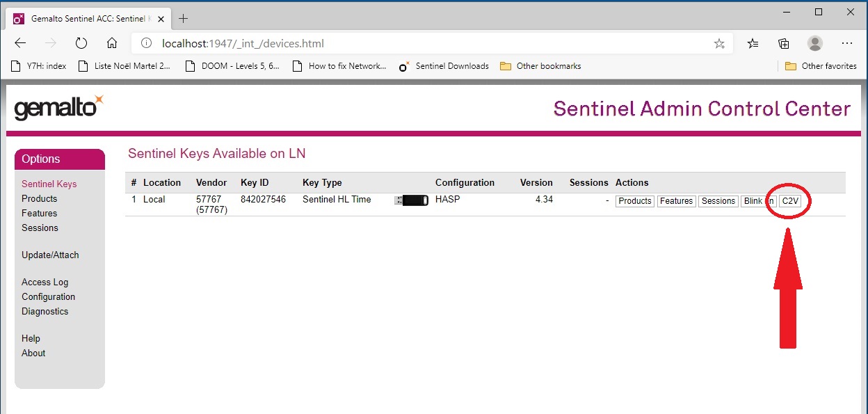Open the Diagnostics page
Image resolution: width=868 pixels, height=414 pixels.
45,311
